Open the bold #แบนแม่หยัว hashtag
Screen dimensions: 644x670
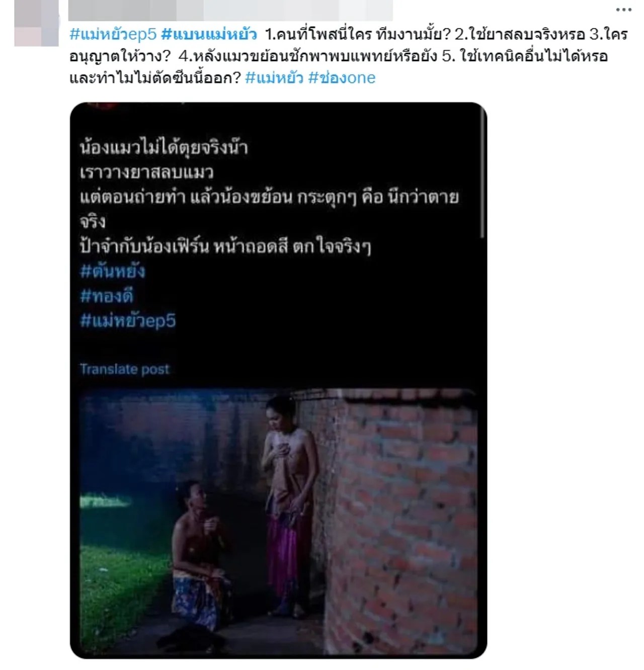[x=209, y=34]
